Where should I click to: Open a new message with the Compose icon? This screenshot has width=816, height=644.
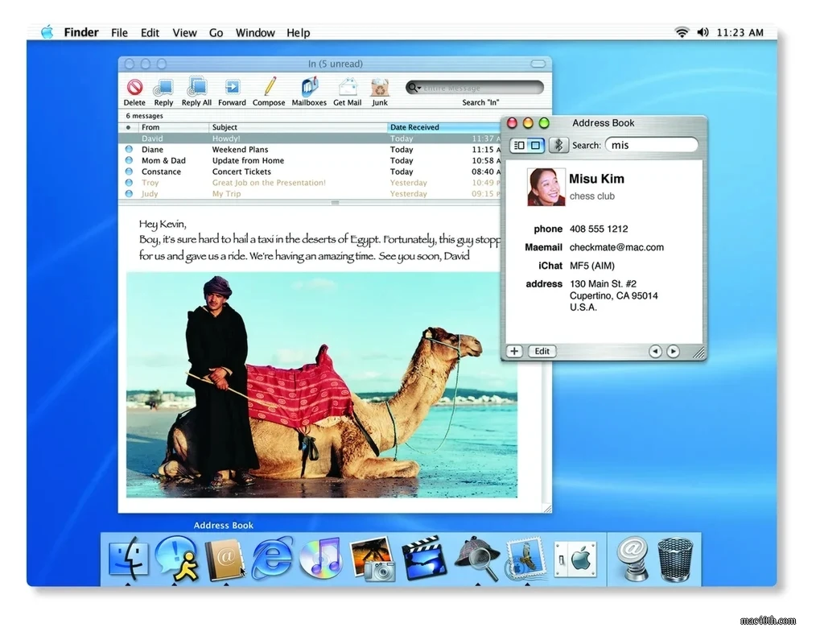(x=268, y=89)
